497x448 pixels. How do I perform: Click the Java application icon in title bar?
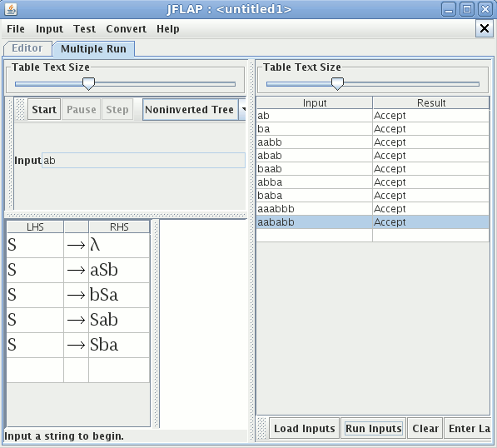click(x=11, y=9)
